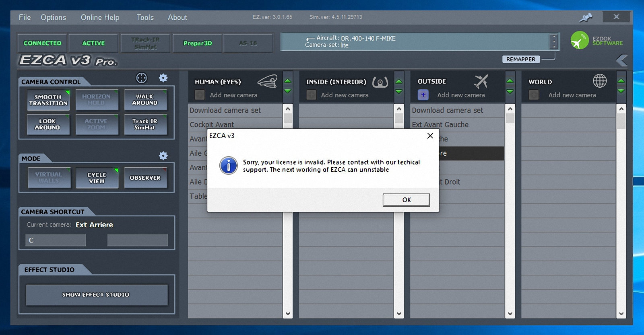
Task: Collapse the panel with the left arrow
Action: click(621, 60)
